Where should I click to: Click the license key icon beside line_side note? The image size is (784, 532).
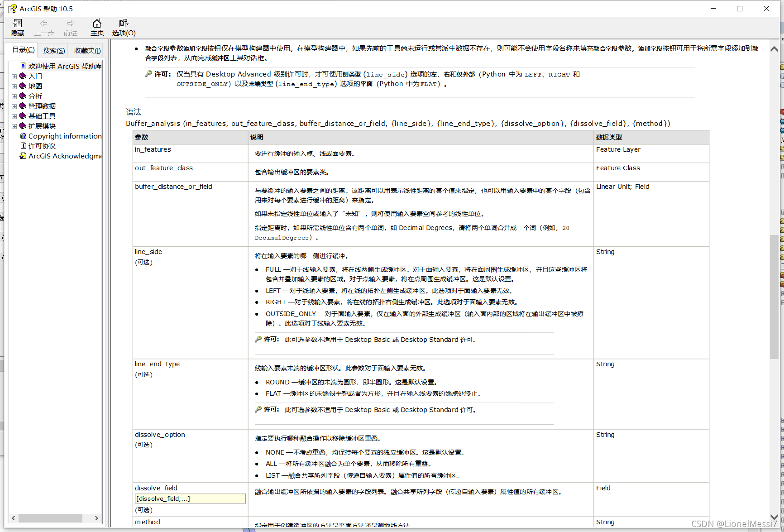pos(258,339)
